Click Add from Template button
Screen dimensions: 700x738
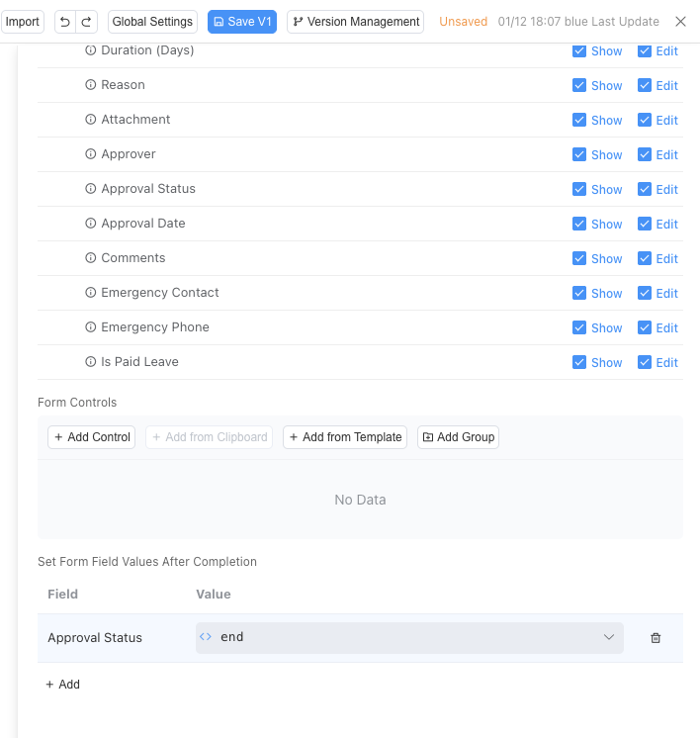point(345,437)
